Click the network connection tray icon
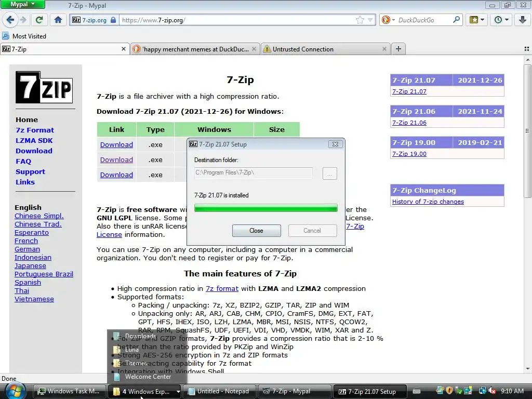The image size is (532, 399). (482, 391)
